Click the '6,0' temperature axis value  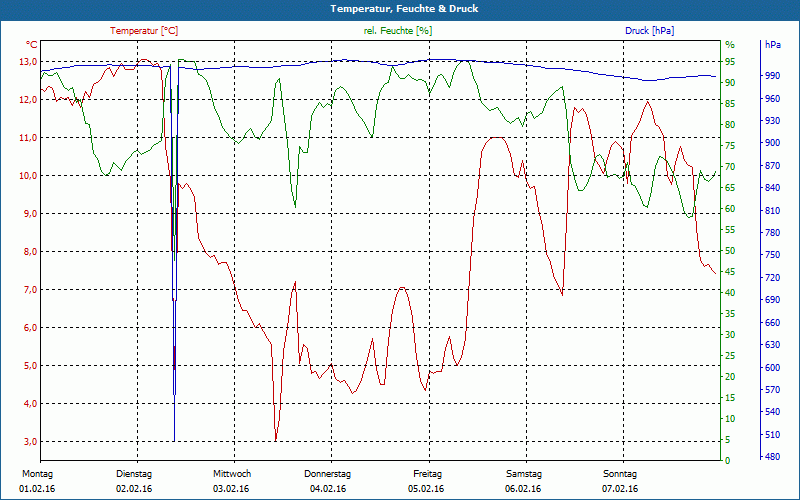point(30,328)
